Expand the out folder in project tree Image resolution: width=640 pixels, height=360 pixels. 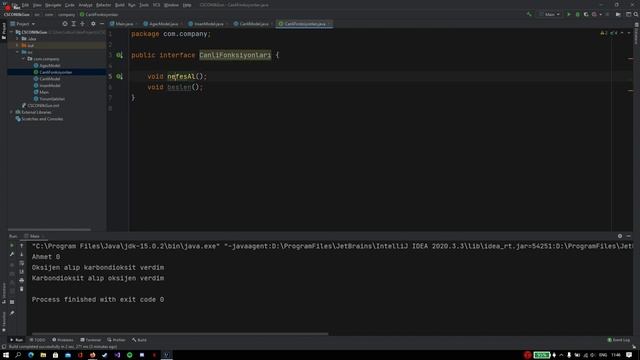tap(18, 45)
